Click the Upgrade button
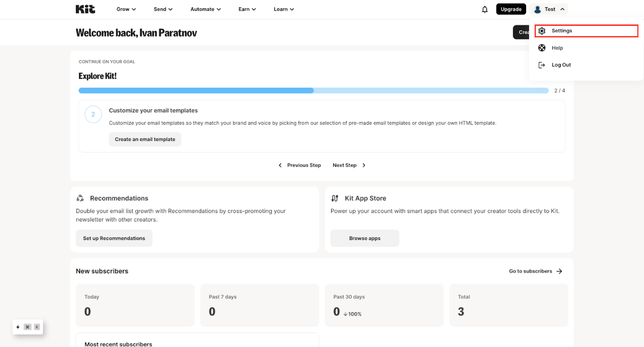The image size is (644, 347). click(x=511, y=9)
